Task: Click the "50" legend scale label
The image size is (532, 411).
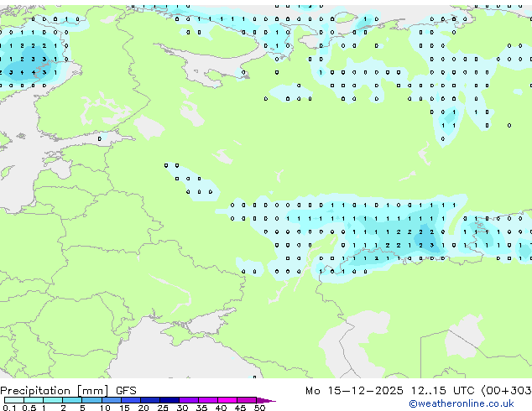Action: pos(259,408)
